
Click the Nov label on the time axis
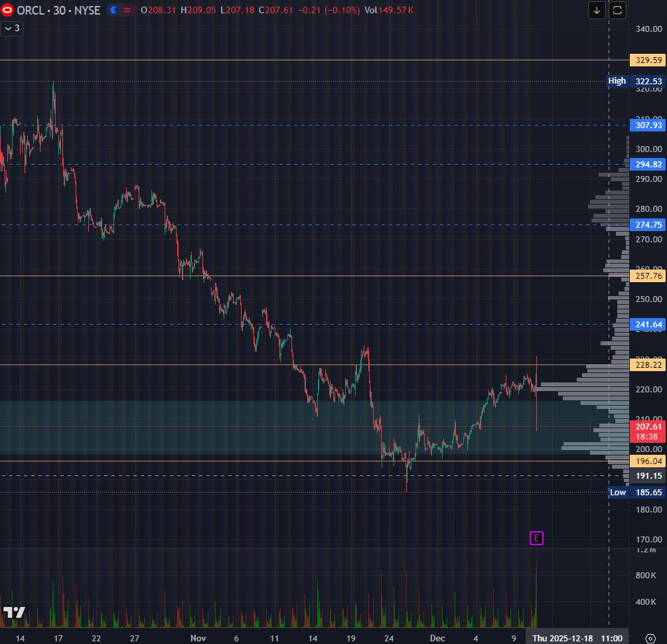(198, 638)
